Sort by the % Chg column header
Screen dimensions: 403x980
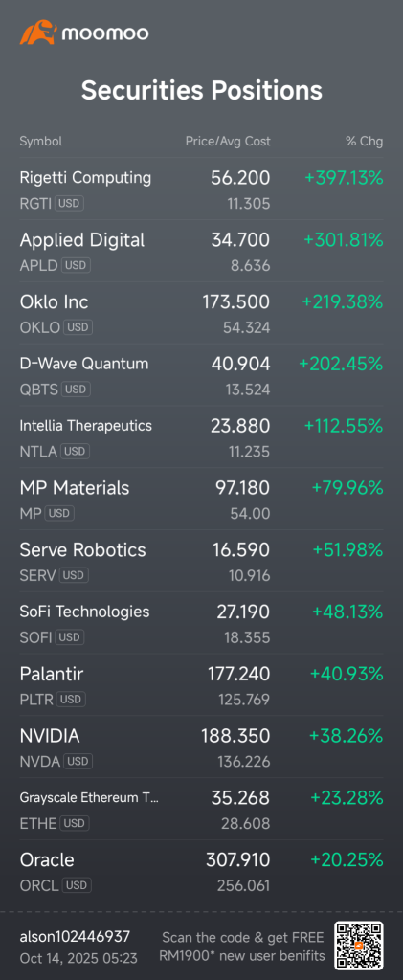365,142
